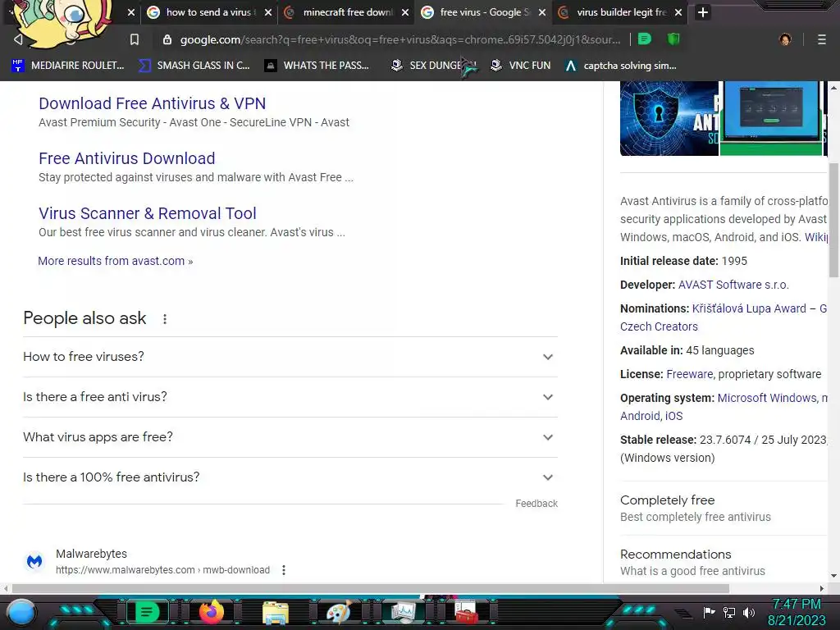
Task: Open the green shield extension icon
Action: point(673,39)
